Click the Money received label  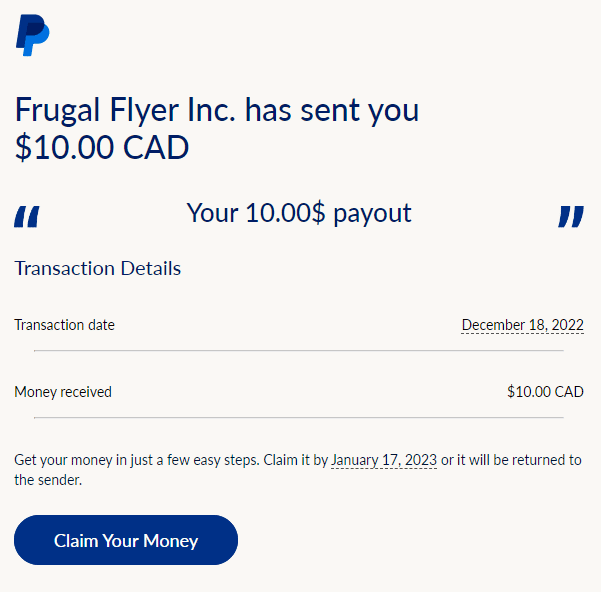click(63, 392)
